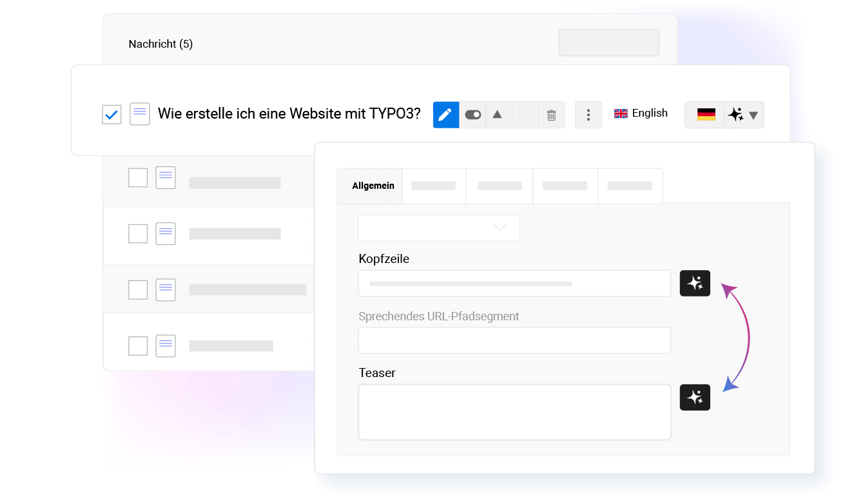Toggle visibility switch of the TYPO3 record

click(x=473, y=115)
